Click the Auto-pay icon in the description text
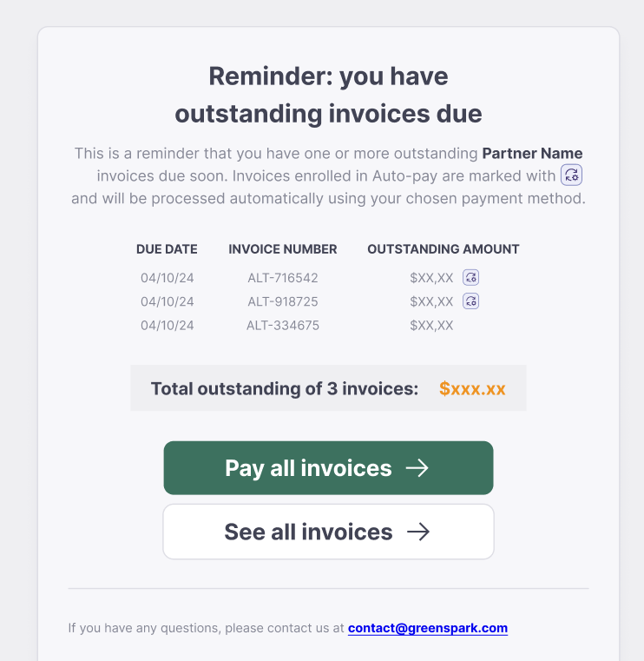Viewport: 644px width, 661px height. [571, 175]
